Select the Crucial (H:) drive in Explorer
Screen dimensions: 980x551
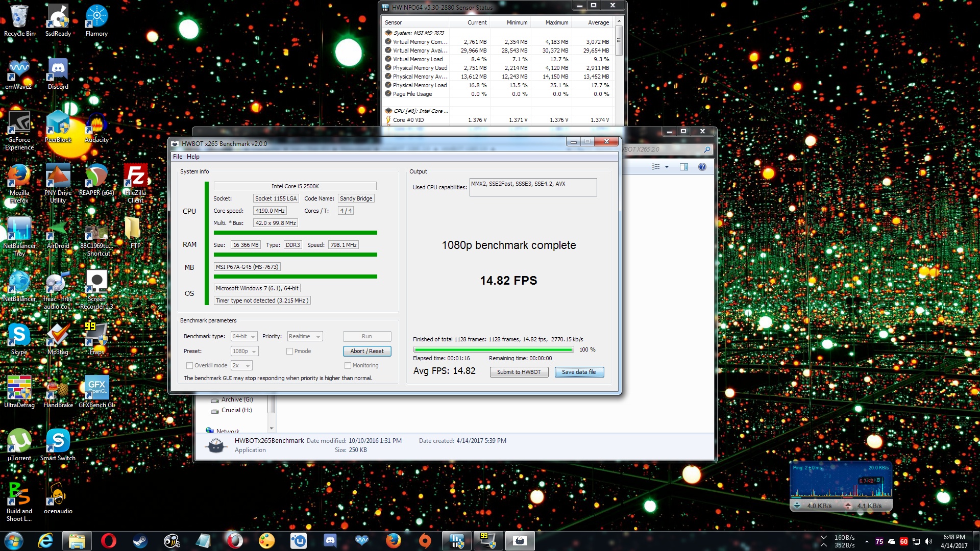[x=236, y=410]
